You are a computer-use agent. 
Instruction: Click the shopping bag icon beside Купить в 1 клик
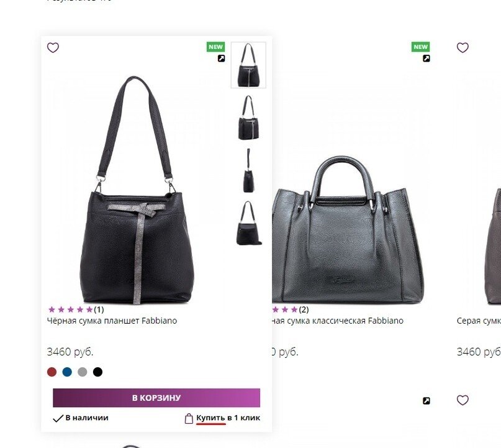pos(189,418)
